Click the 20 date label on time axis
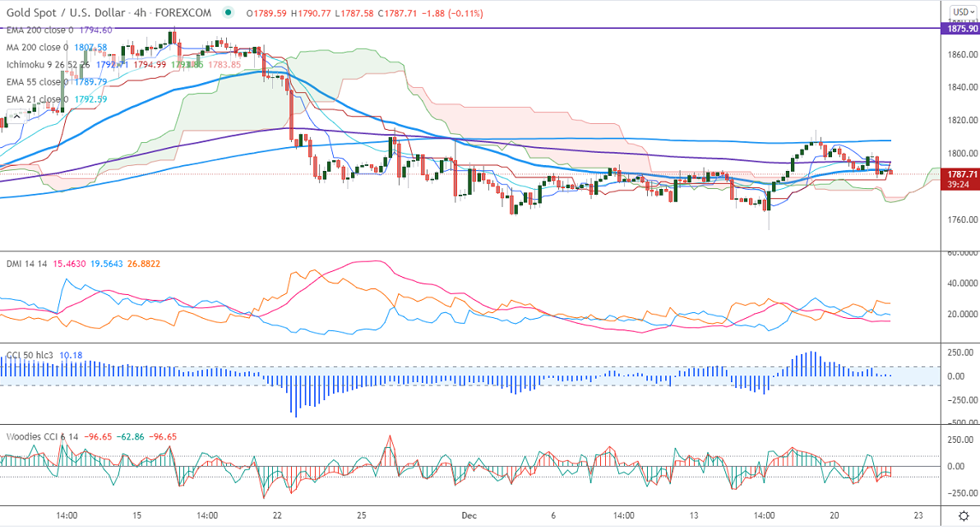The width and height of the screenshot is (980, 530). [x=834, y=516]
